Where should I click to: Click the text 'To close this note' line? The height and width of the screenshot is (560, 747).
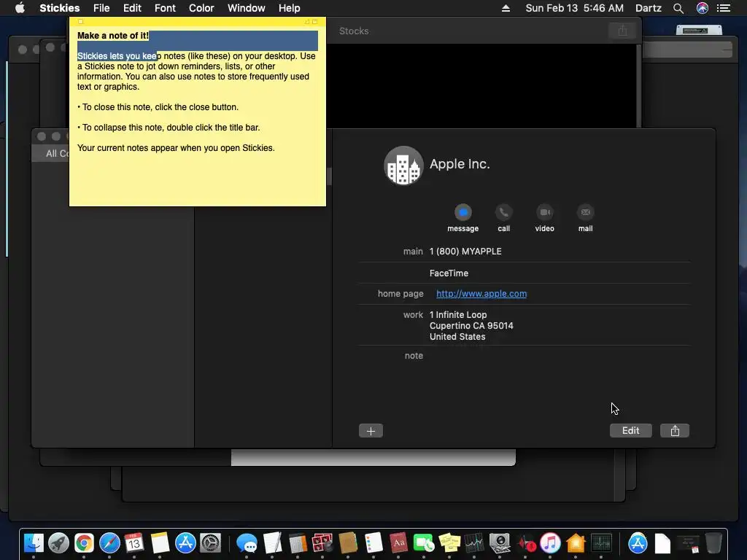point(158,107)
